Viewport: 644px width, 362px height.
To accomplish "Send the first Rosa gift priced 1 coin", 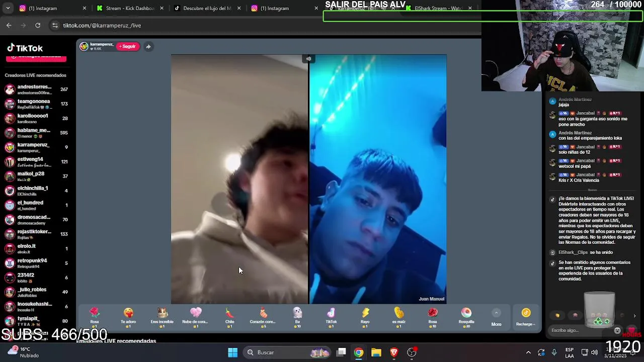I will (x=95, y=318).
